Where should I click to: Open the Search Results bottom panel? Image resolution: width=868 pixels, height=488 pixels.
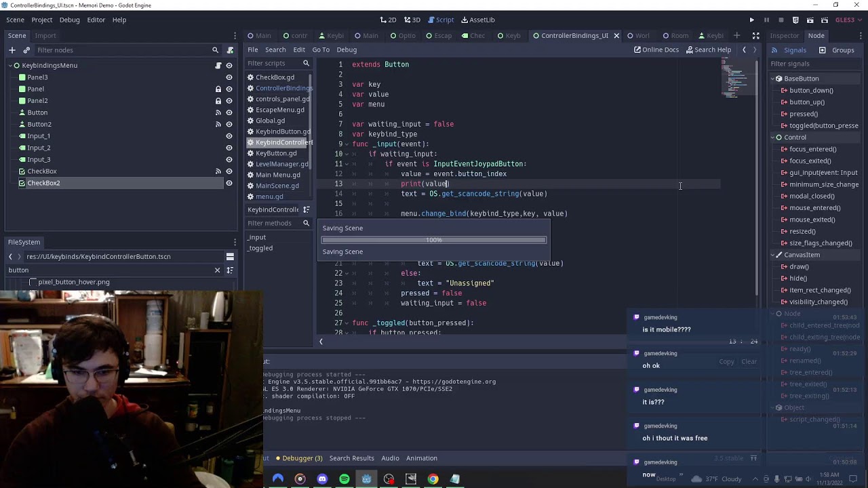pyautogui.click(x=351, y=458)
